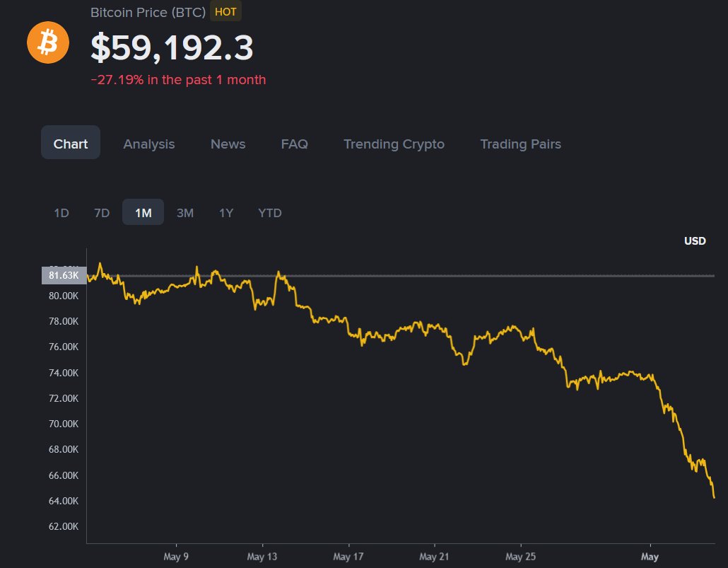Screen dimensions: 728x568
Task: Click the 62.00K y-axis label
Action: pyautogui.click(x=64, y=527)
